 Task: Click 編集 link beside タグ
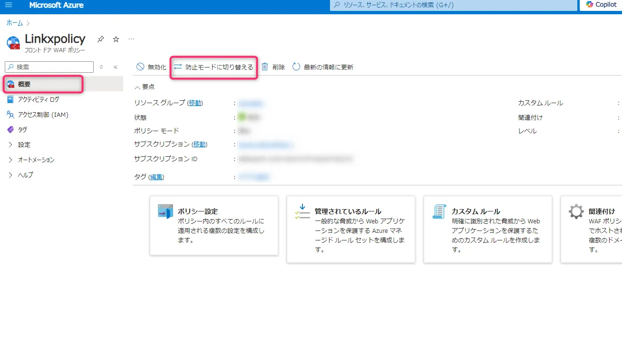tap(156, 177)
